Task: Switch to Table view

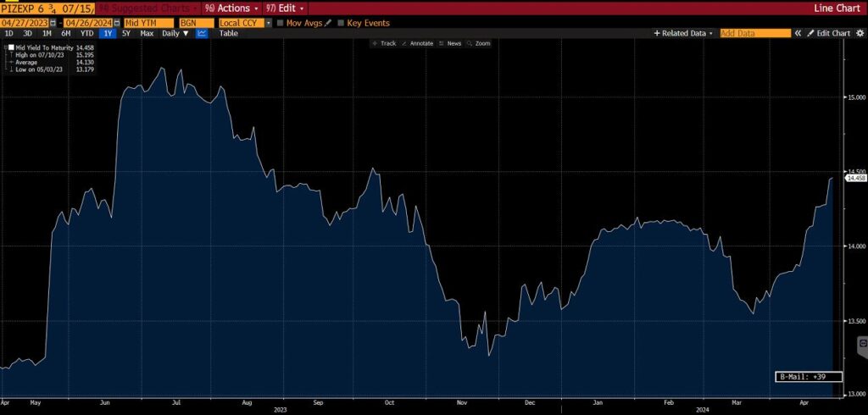Action: 228,33
